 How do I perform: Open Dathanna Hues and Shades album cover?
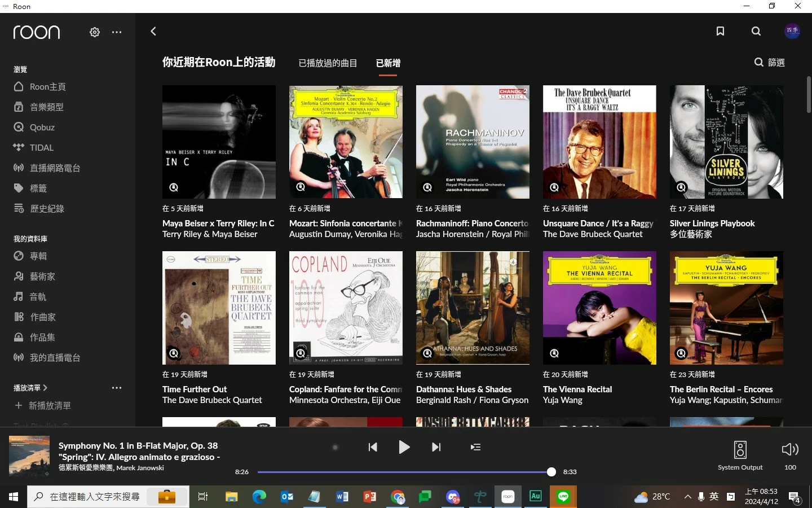tap(473, 308)
